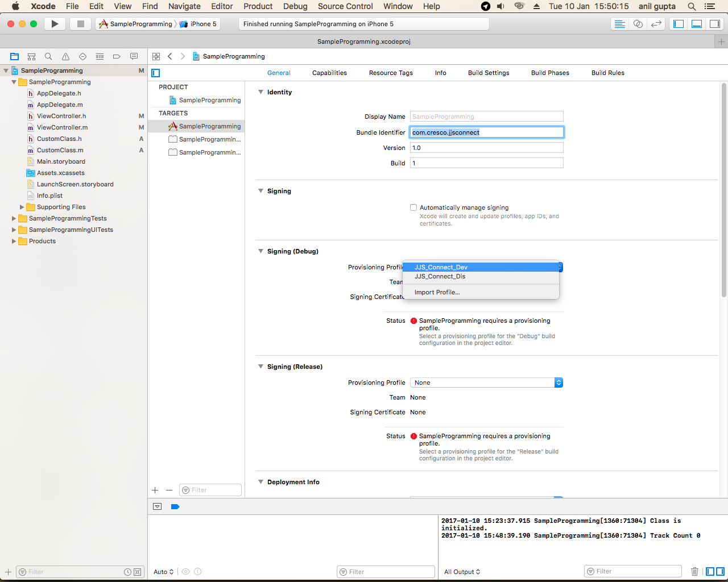The width and height of the screenshot is (728, 582).
Task: Switch to the Build Settings tab
Action: (x=489, y=73)
